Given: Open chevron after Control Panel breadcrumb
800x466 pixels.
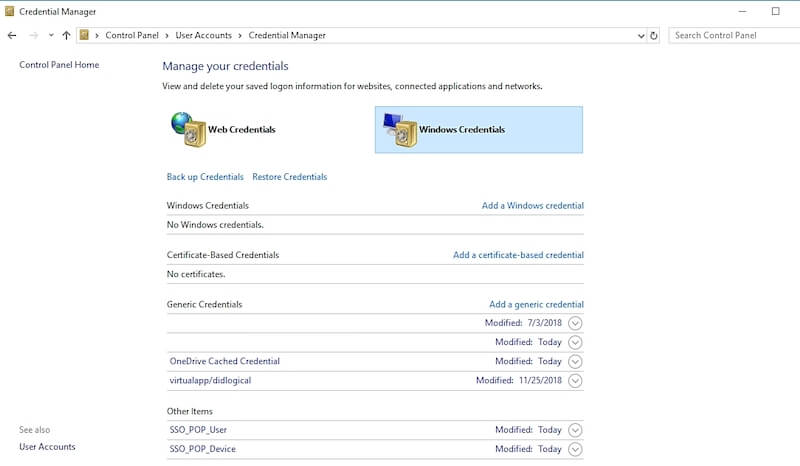Looking at the screenshot, I should pos(167,36).
